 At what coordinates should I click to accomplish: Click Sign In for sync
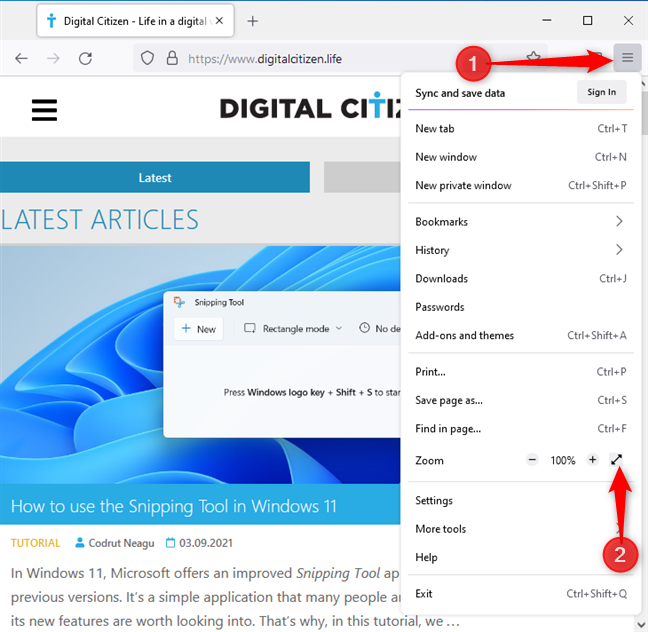pos(601,92)
